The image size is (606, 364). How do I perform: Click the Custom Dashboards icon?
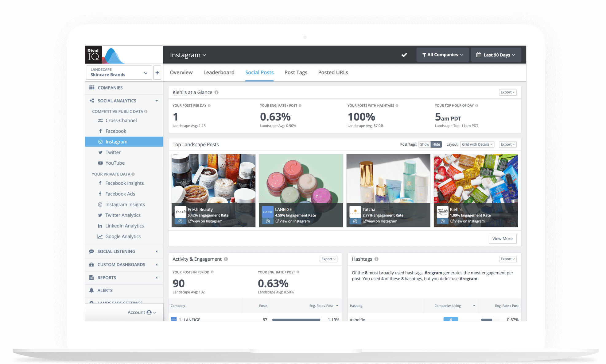click(x=92, y=264)
